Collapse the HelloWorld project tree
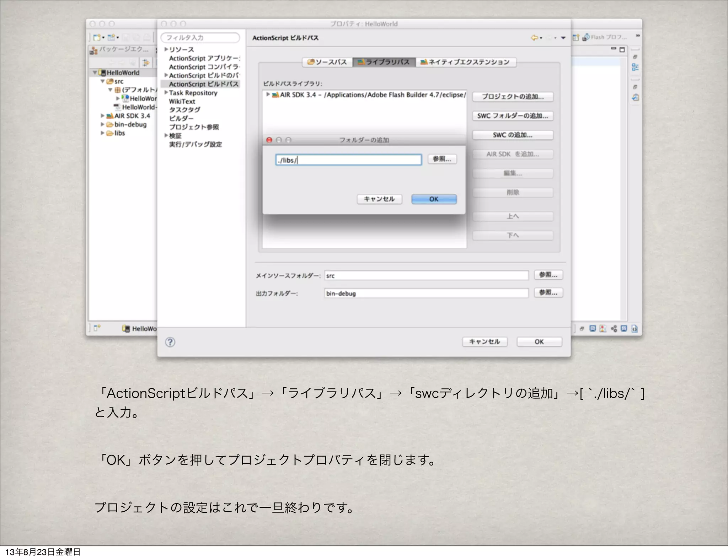 point(95,72)
